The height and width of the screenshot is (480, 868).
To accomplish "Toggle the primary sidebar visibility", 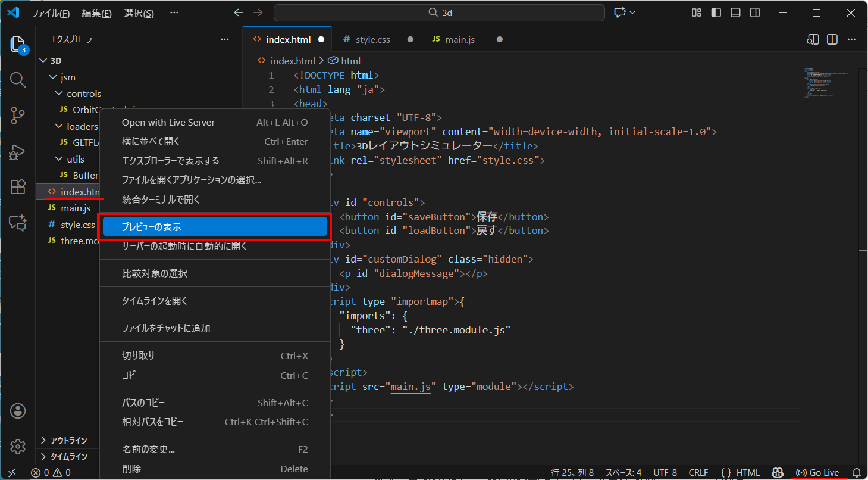I will (716, 12).
